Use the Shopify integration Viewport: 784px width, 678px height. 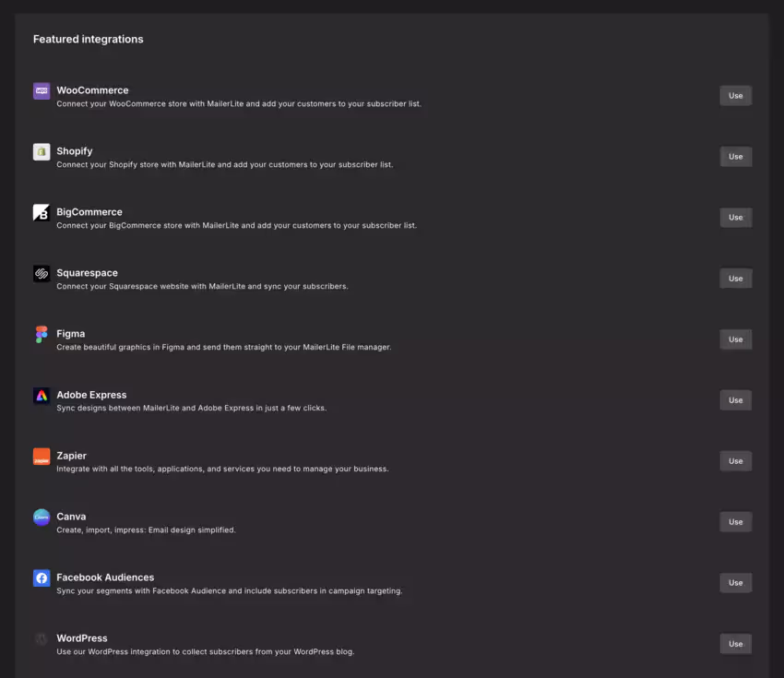pyautogui.click(x=735, y=156)
